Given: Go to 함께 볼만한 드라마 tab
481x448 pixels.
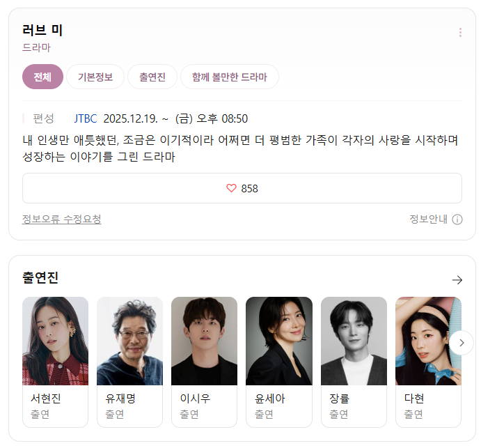Looking at the screenshot, I should coord(230,77).
